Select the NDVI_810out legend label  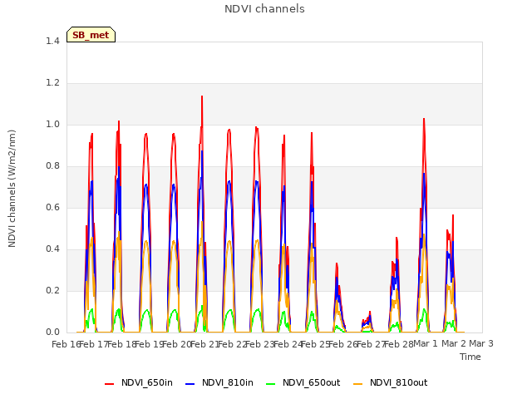(399, 382)
